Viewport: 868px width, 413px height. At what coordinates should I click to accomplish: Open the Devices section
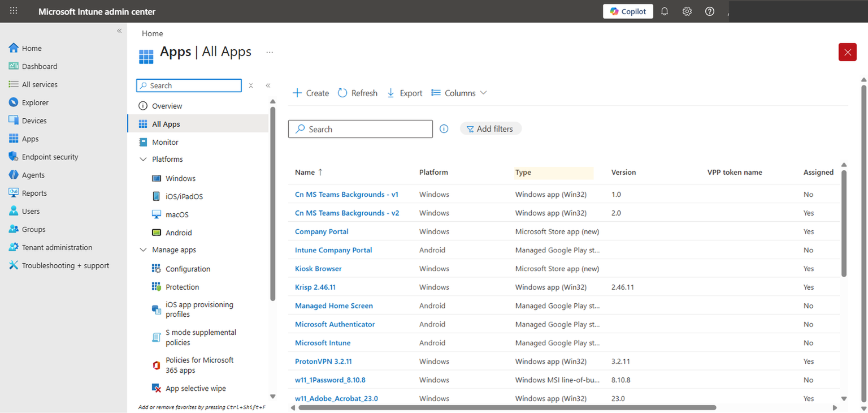(34, 120)
